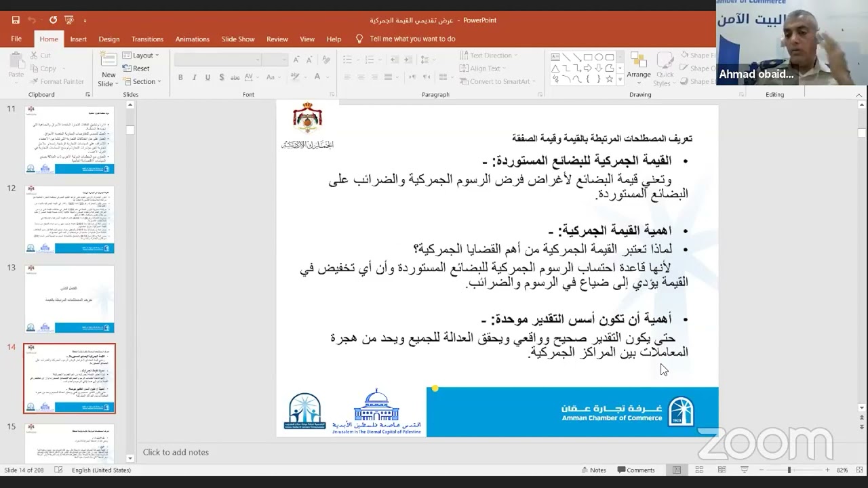Select slide 11 thumbnail
Screen dimensions: 868x488
coord(69,140)
